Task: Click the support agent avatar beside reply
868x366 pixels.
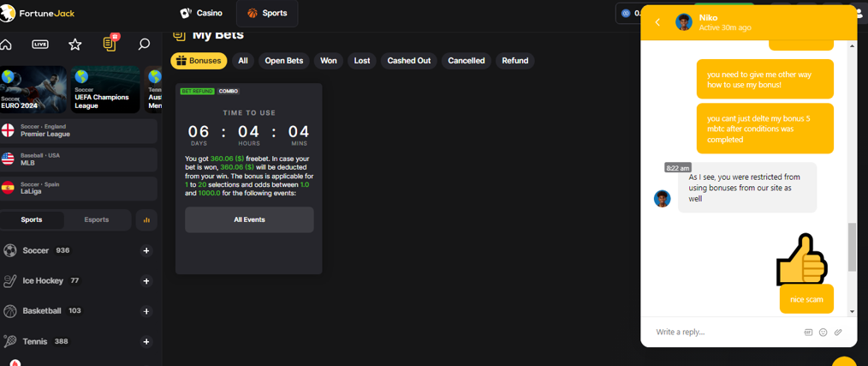Action: click(x=662, y=199)
